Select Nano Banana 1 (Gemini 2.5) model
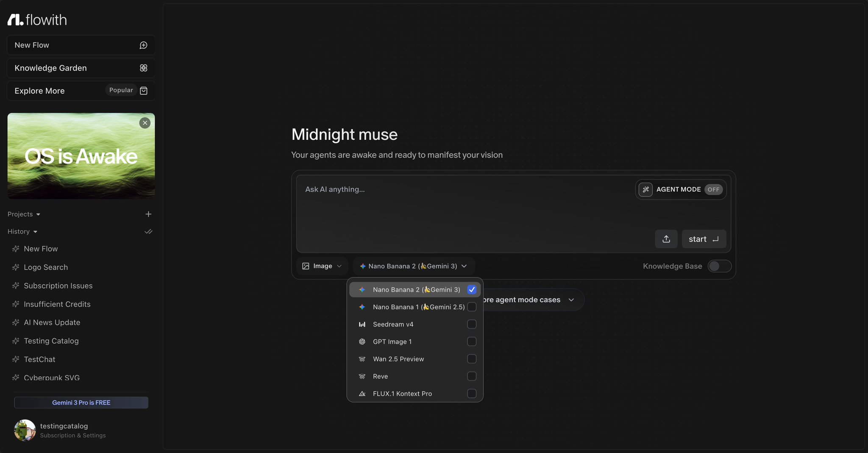Screen dimensions: 868x453 coord(415,307)
